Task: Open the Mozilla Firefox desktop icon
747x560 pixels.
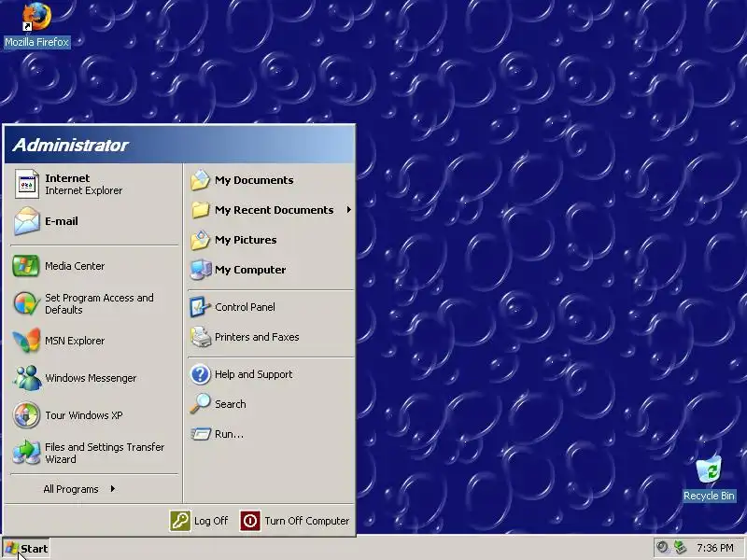Action: point(36,16)
